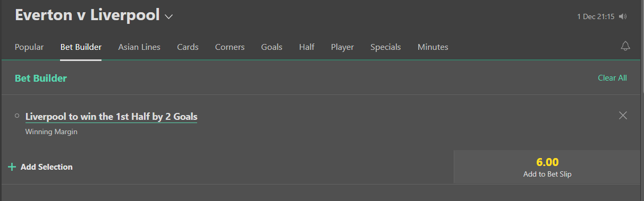Enable notifications with the bell icon

(x=625, y=46)
